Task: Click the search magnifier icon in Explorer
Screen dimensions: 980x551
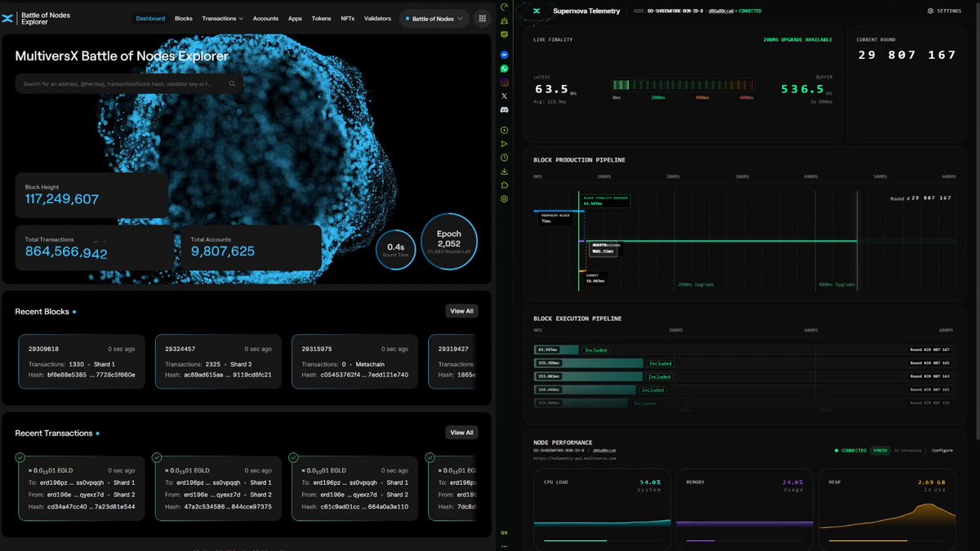Action: coord(232,83)
